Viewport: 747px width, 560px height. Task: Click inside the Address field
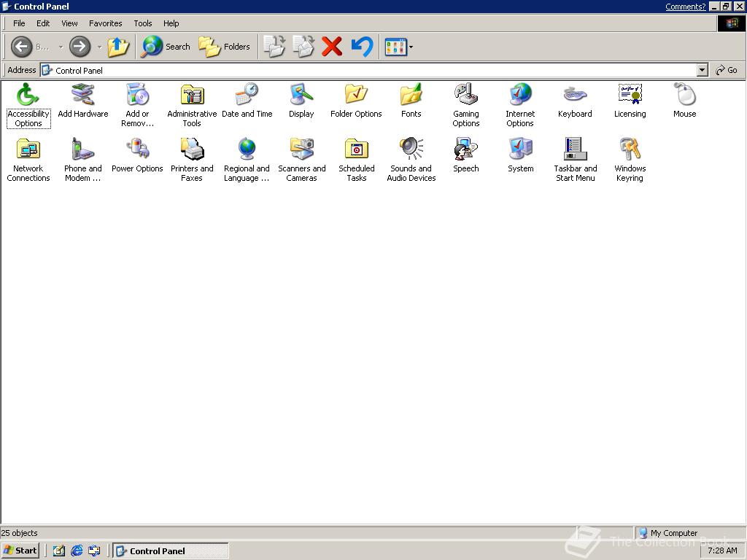point(368,71)
